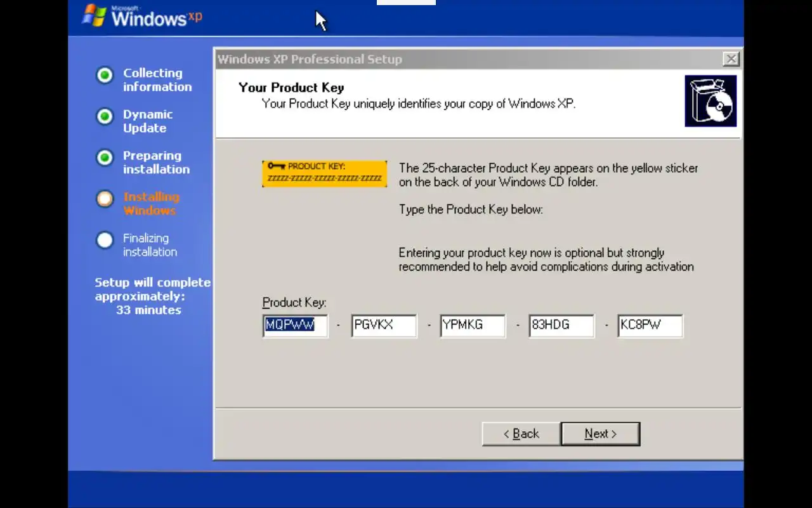Viewport: 812px width, 508px height.
Task: Click the product key field containing PGVKX
Action: point(384,325)
